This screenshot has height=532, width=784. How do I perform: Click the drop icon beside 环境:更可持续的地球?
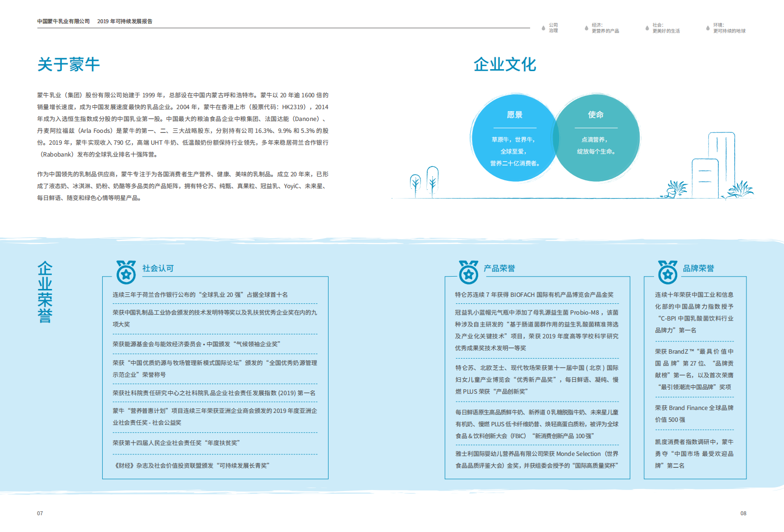(708, 28)
